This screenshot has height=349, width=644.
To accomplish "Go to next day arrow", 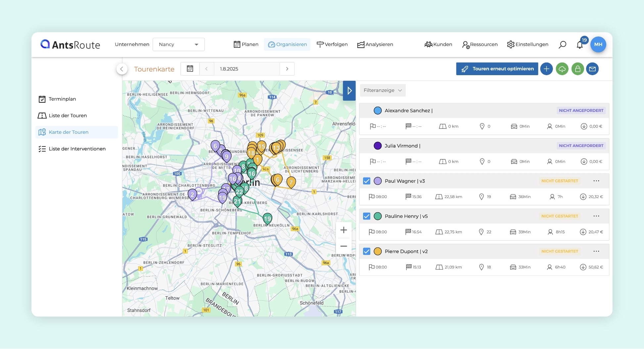I will point(287,69).
